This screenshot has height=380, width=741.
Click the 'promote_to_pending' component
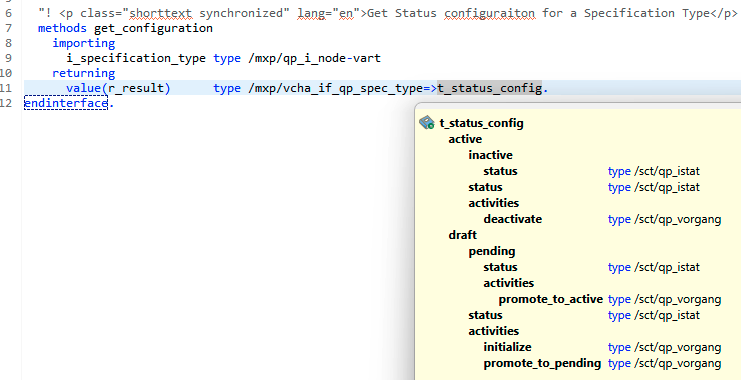tap(543, 363)
